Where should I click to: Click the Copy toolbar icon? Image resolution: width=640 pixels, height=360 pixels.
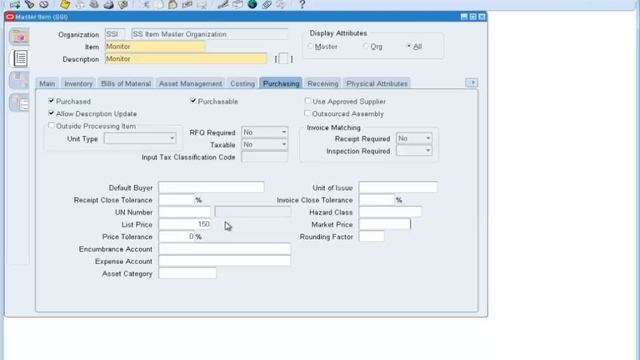(159, 4)
